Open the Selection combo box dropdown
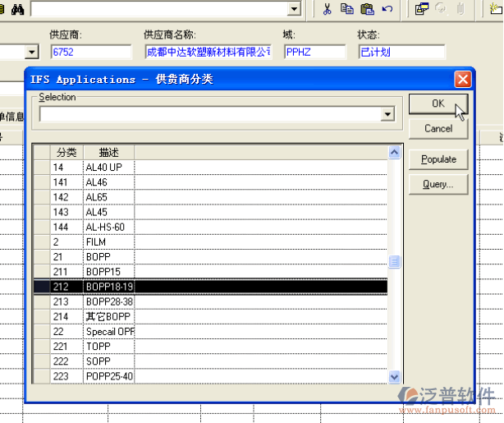Screen dimensions: 504x423 [x=387, y=115]
